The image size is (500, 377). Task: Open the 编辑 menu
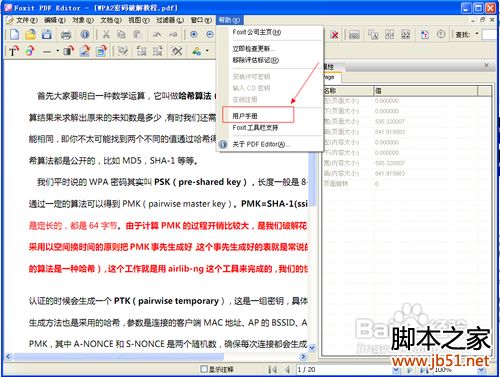click(x=55, y=20)
